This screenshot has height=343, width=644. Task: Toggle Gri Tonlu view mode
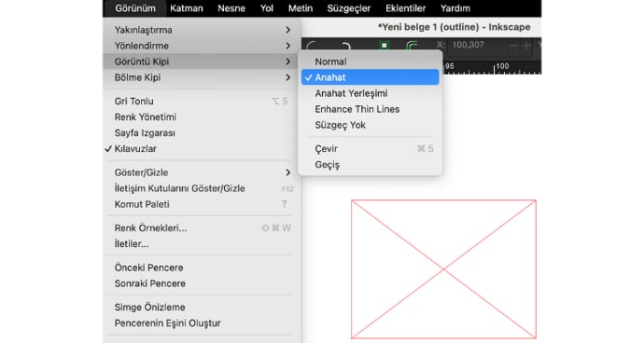point(203,102)
